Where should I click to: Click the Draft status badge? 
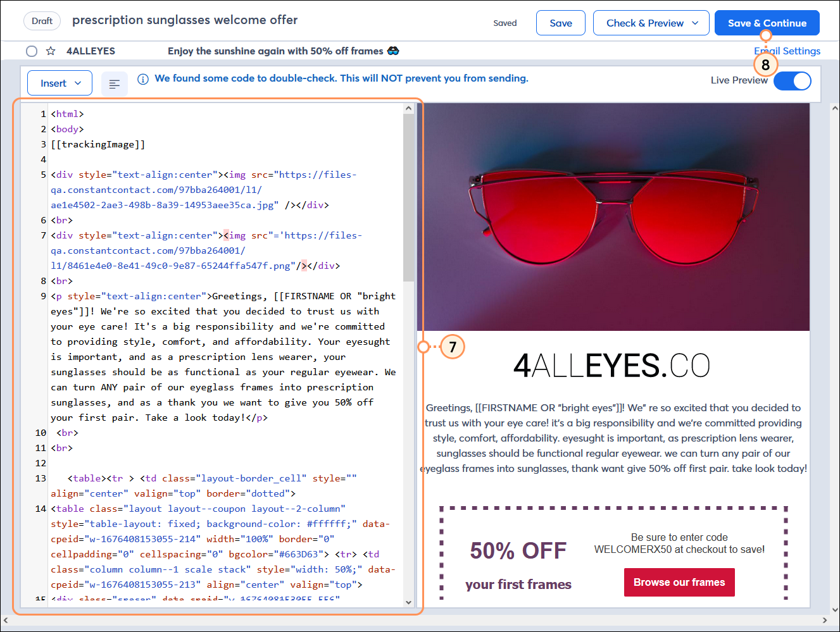[42, 21]
